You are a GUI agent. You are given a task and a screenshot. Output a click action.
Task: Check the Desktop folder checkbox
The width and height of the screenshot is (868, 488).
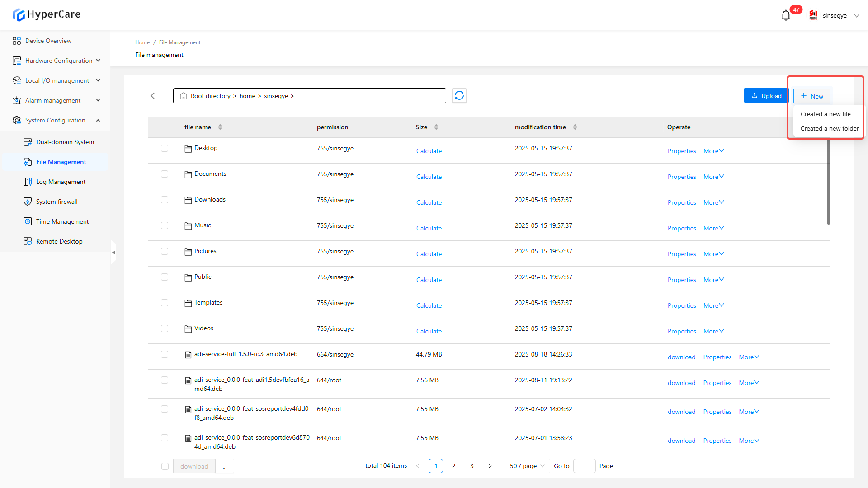(165, 148)
